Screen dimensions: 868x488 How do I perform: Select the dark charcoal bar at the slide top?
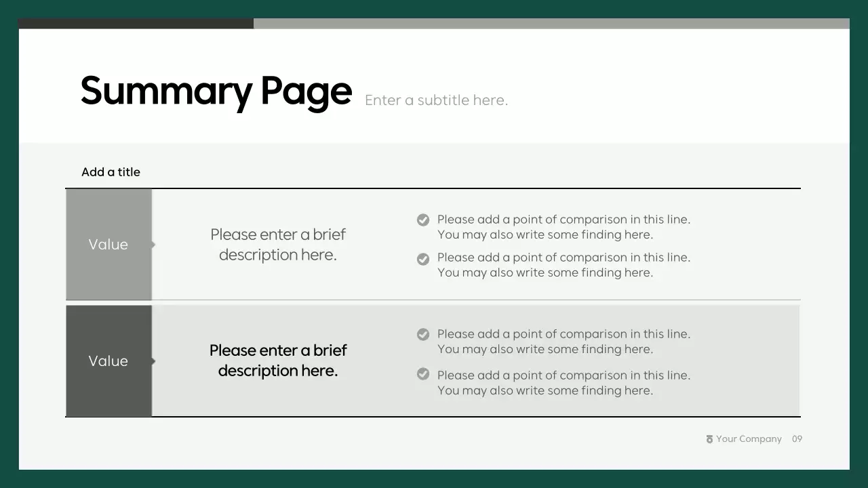[x=136, y=24]
